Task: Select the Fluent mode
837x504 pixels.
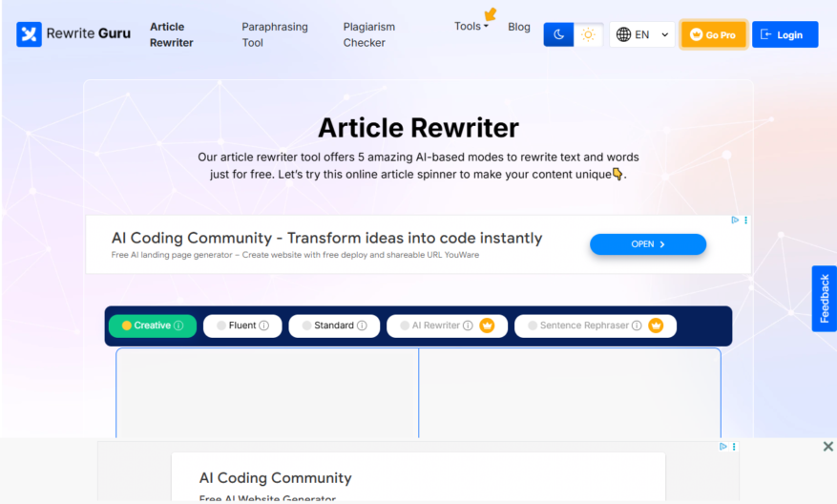Action: click(242, 325)
